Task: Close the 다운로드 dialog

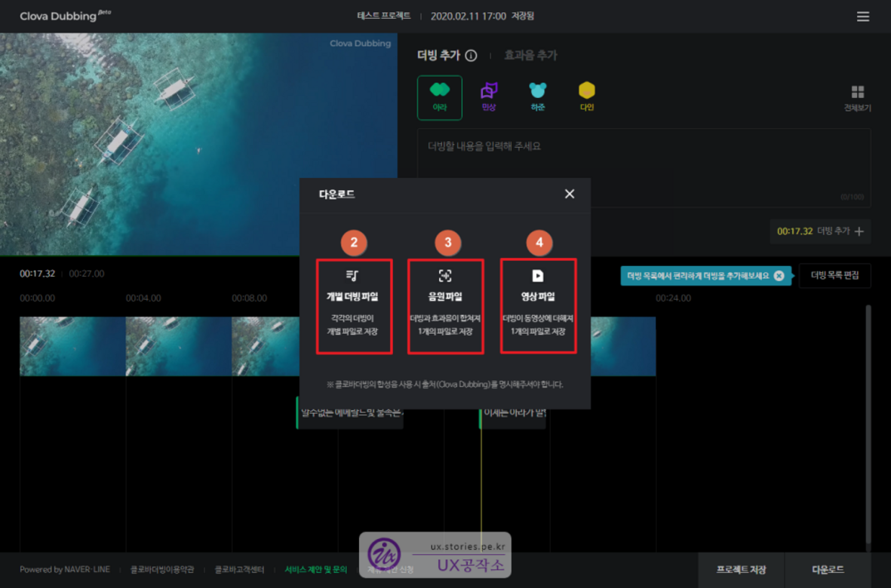Action: (x=570, y=194)
